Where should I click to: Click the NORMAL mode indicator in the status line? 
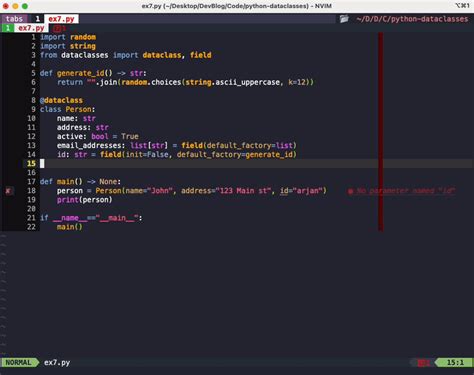click(18, 363)
